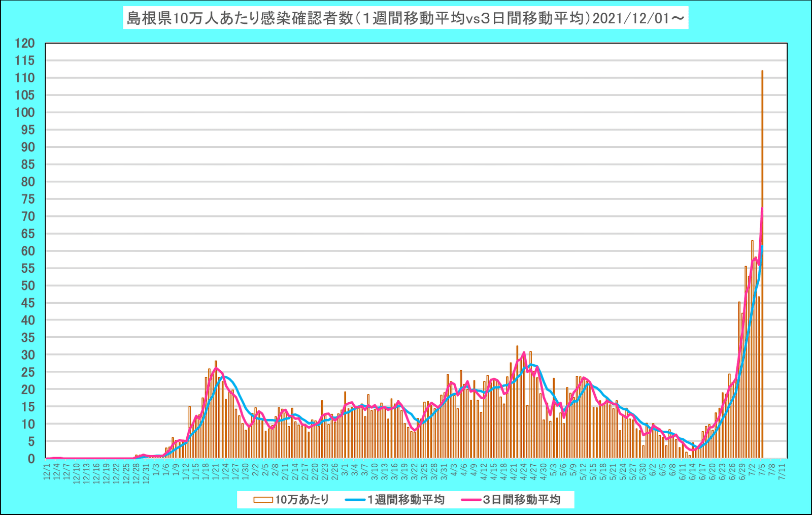Click the y-axis label 15
Screen dimensions: 812x515
[x=28, y=406]
